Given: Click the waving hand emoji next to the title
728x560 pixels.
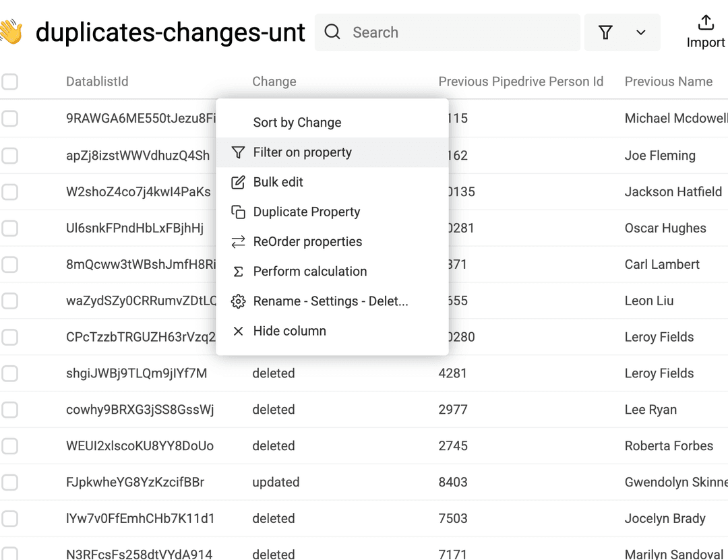Looking at the screenshot, I should [13, 32].
